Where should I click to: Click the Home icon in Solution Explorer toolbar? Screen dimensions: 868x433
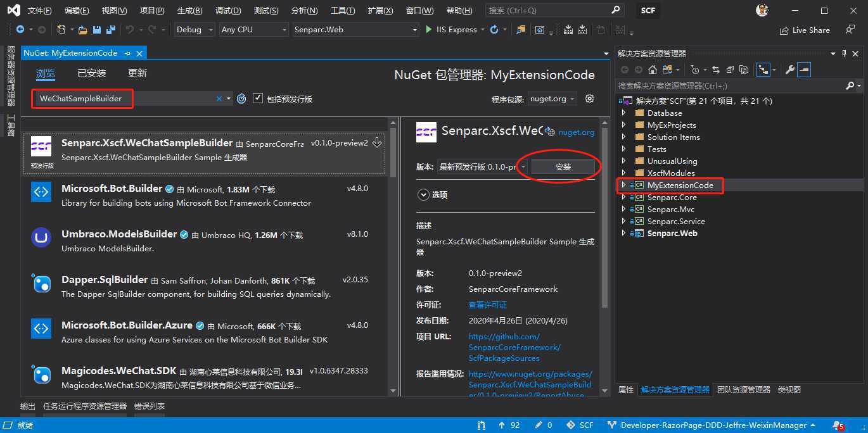[653, 70]
